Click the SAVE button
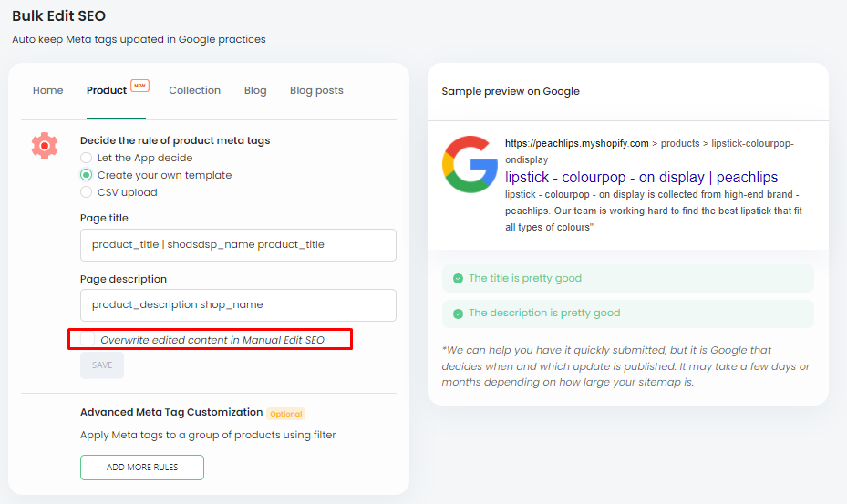The image size is (847, 504). (x=102, y=365)
